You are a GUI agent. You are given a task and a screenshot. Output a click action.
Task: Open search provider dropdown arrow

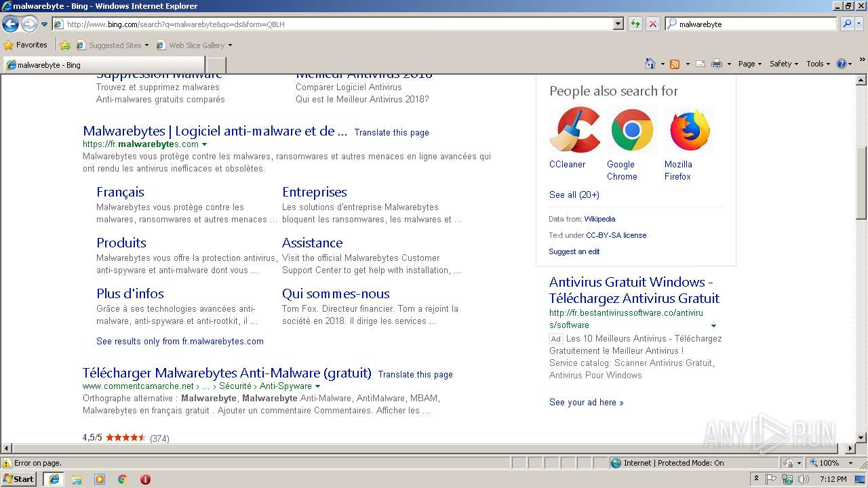(859, 24)
